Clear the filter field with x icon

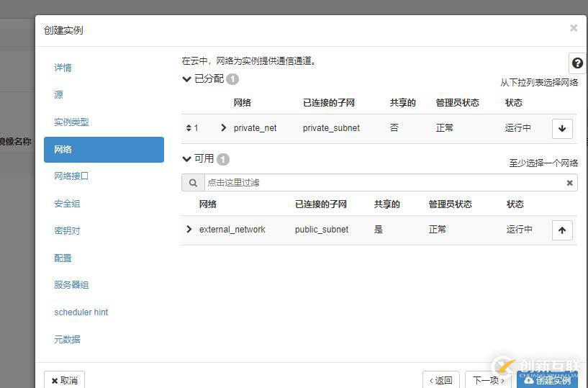point(569,183)
